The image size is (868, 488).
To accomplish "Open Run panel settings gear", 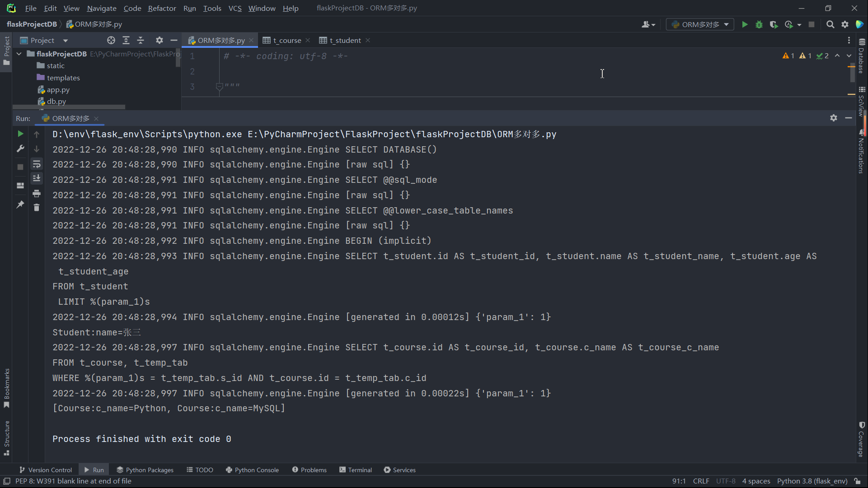I will point(834,118).
